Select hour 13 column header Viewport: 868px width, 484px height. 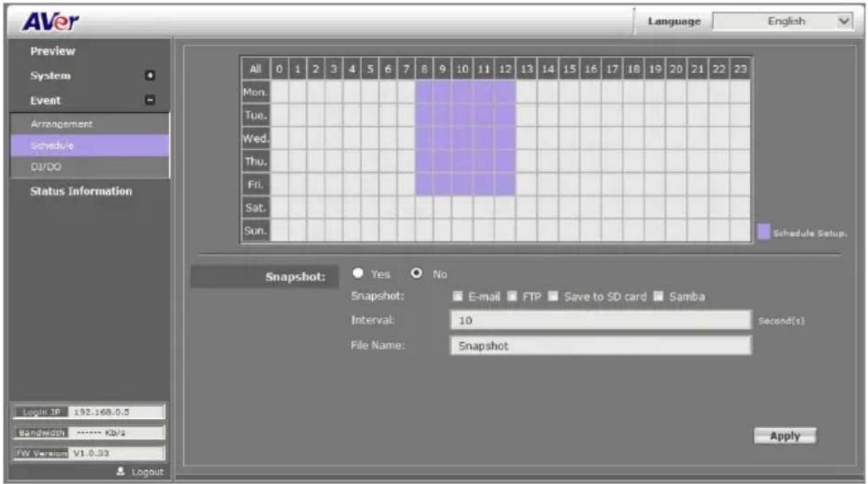point(526,69)
